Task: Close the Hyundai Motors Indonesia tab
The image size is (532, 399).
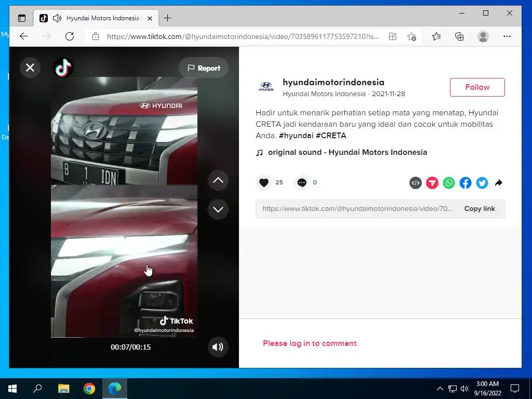Action: coord(150,18)
